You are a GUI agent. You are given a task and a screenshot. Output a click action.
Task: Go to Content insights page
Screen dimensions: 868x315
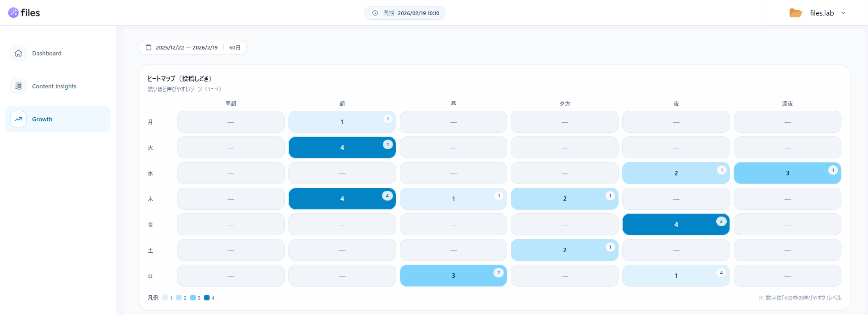coord(54,86)
